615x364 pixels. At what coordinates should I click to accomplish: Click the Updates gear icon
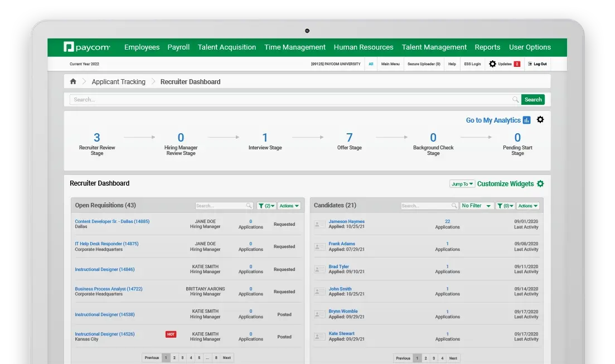[x=492, y=64]
